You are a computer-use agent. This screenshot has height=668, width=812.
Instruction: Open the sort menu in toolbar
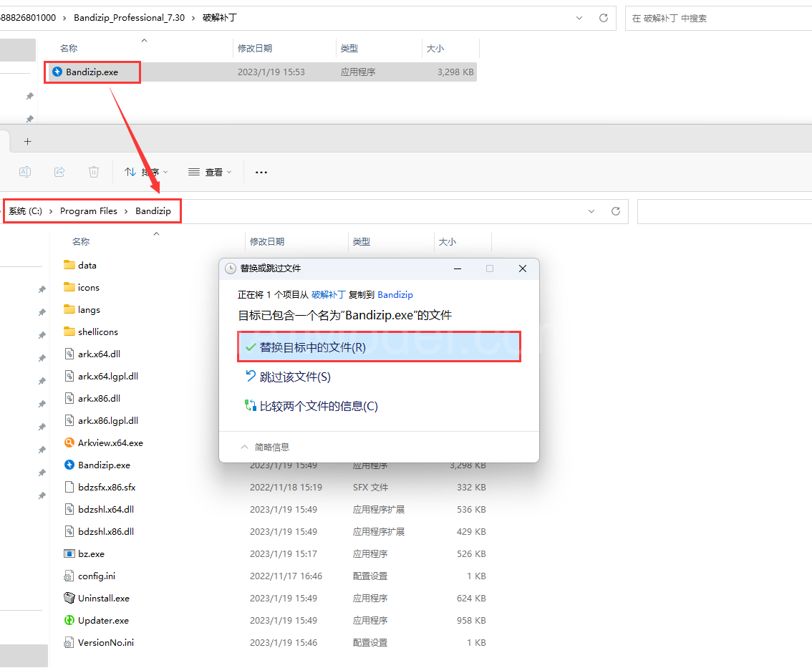click(146, 172)
